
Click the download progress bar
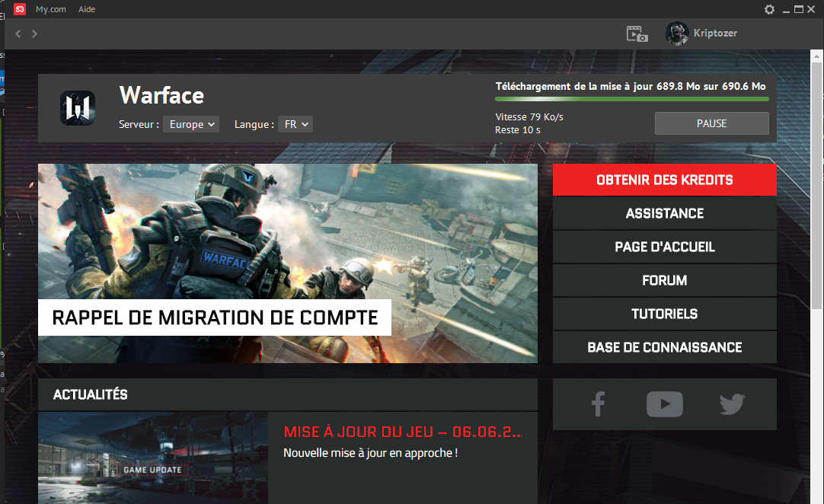tap(631, 99)
